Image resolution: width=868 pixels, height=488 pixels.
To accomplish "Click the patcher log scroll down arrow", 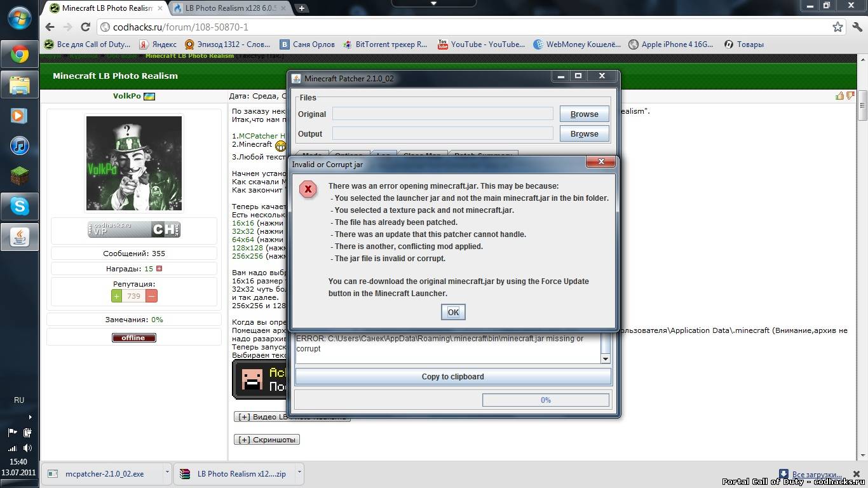I will [606, 359].
